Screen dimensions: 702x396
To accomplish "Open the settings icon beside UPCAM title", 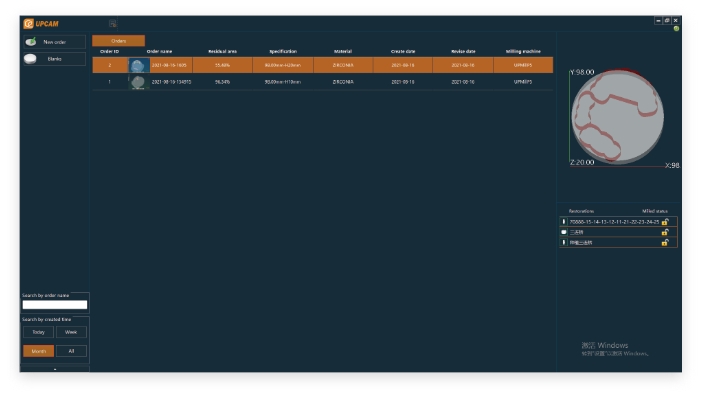I will (x=113, y=23).
